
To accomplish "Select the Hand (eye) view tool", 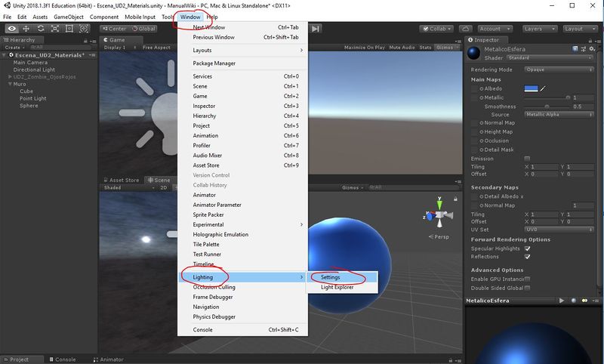I will click(12, 29).
